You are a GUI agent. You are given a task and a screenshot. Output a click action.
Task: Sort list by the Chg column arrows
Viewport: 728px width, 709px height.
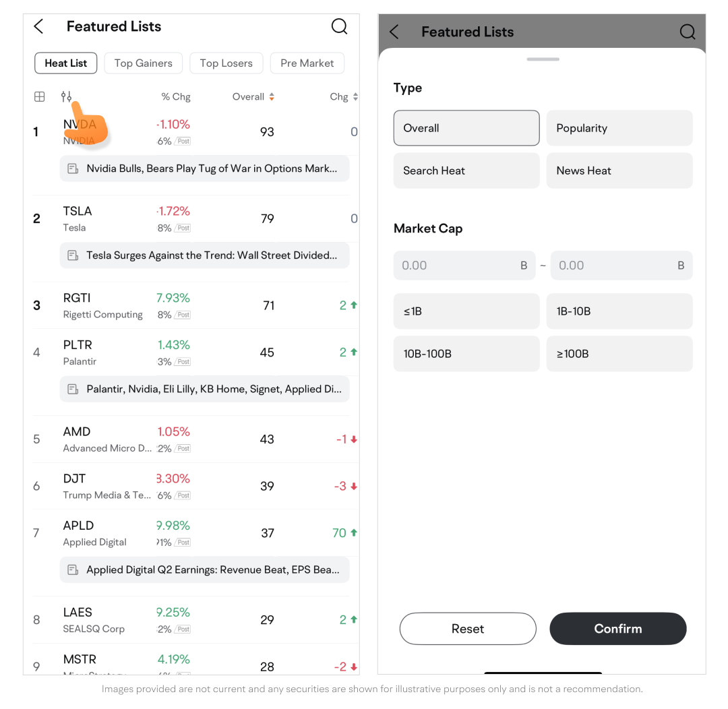click(x=355, y=97)
